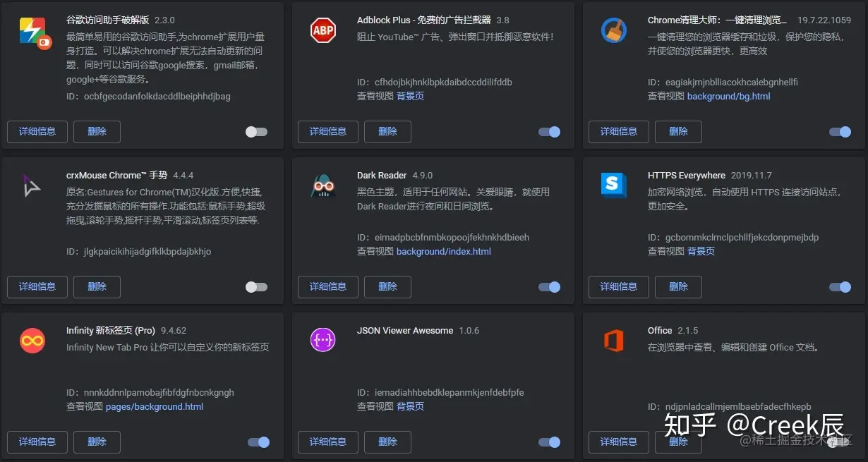Click 删除 to remove 谷歌访问助手破解版

97,131
